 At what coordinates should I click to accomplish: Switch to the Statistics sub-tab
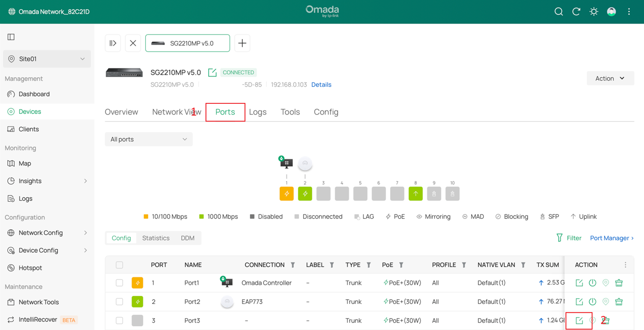[x=156, y=238]
